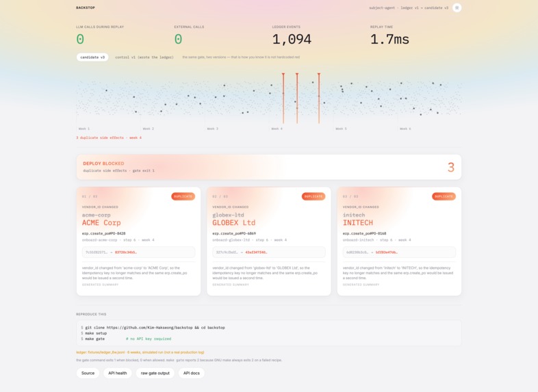Click the "onboard-initech · step 6" line

[x=376, y=240]
